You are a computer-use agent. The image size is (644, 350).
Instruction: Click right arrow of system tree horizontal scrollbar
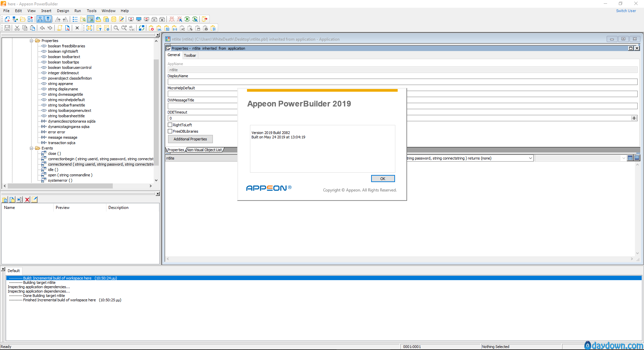pyautogui.click(x=150, y=186)
